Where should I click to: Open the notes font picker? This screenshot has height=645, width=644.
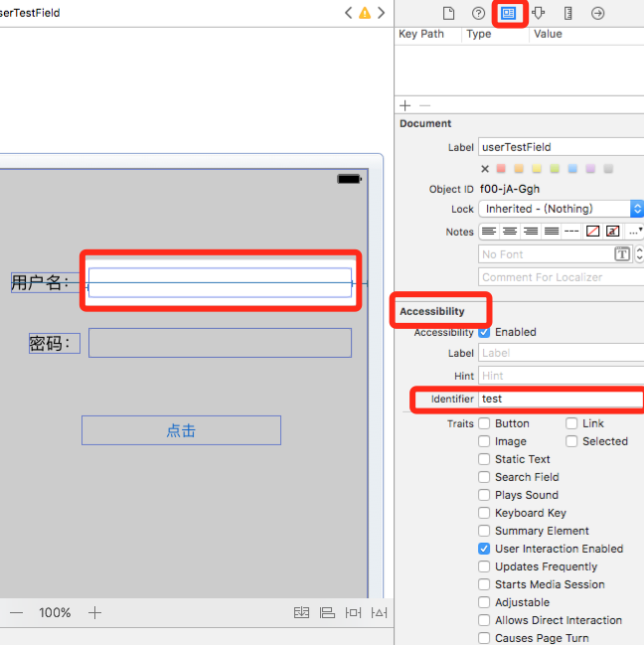coord(622,254)
